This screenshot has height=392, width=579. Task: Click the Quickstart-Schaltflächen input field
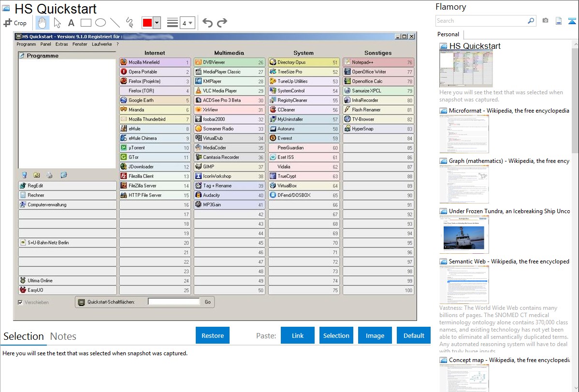[174, 302]
